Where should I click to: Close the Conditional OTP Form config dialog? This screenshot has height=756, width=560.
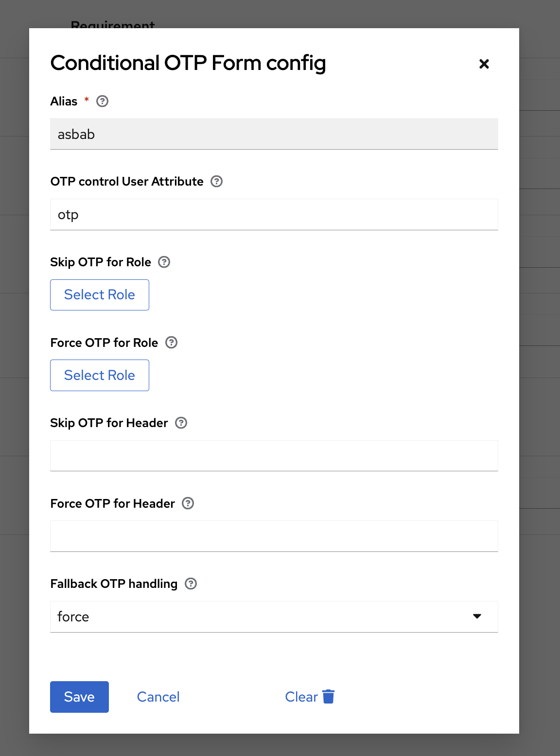484,64
